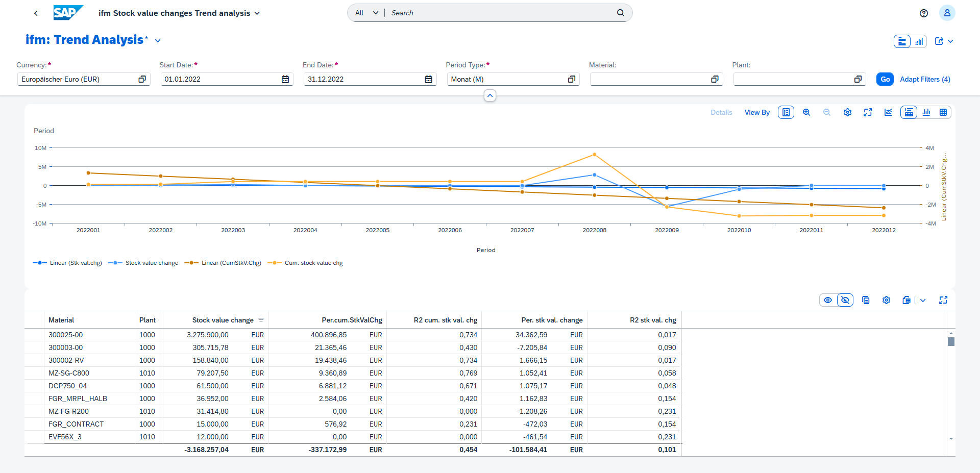Collapse the filter bar with the up chevron
The width and height of the screenshot is (980, 473).
pyautogui.click(x=490, y=95)
